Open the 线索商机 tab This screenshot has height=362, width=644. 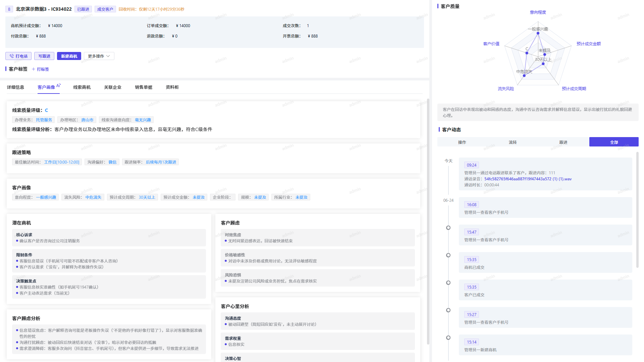coord(82,87)
